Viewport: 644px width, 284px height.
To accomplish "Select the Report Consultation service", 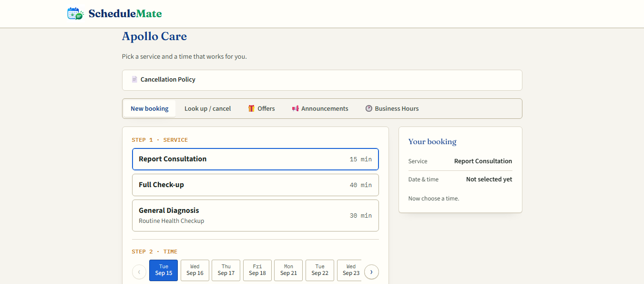I will click(x=256, y=159).
